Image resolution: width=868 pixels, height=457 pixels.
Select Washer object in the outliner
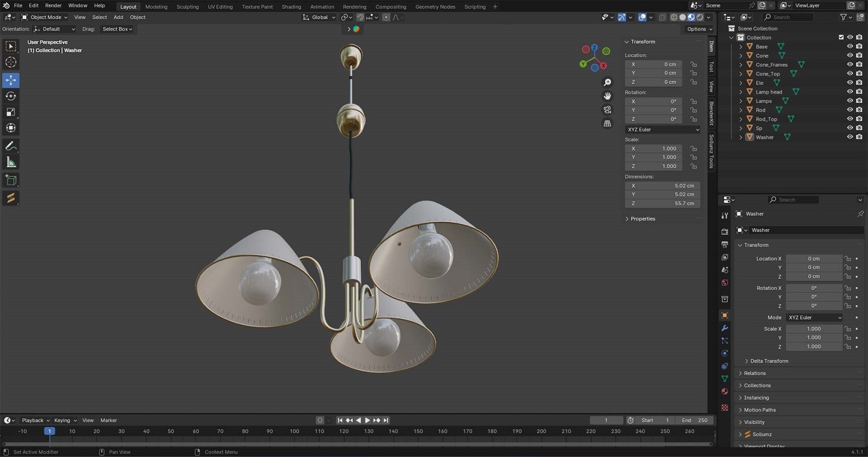764,137
